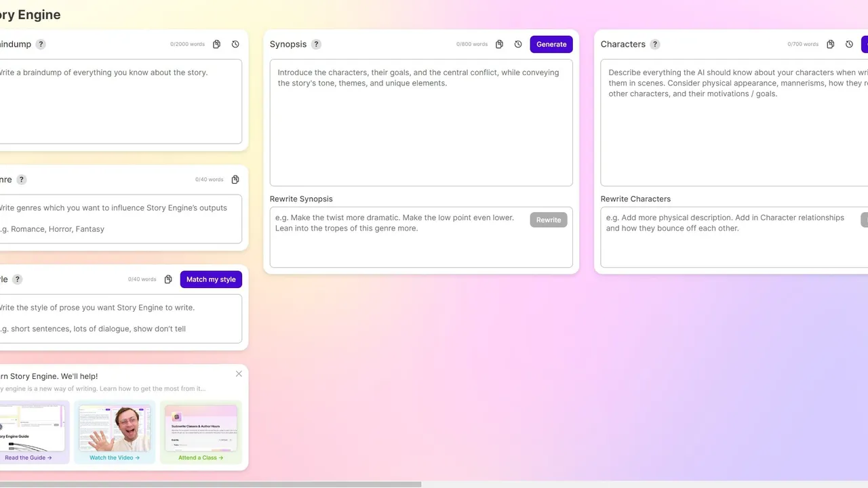This screenshot has width=868, height=488.
Task: Click the Match my style button
Action: (211, 279)
